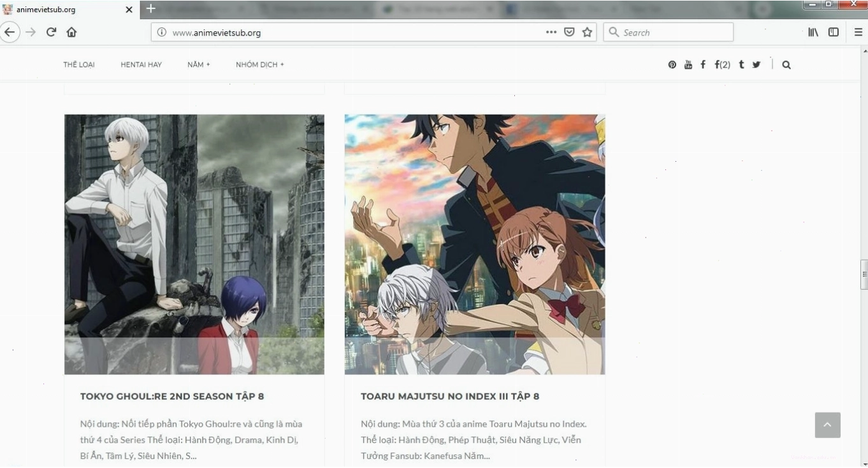868x468 pixels.
Task: Click Tokyo Ghoul description starting 'Nội dung: Nối tiếp'
Action: click(191, 440)
